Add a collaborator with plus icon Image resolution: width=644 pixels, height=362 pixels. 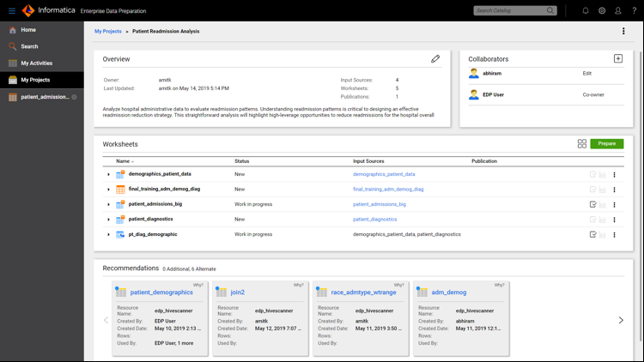tap(617, 59)
